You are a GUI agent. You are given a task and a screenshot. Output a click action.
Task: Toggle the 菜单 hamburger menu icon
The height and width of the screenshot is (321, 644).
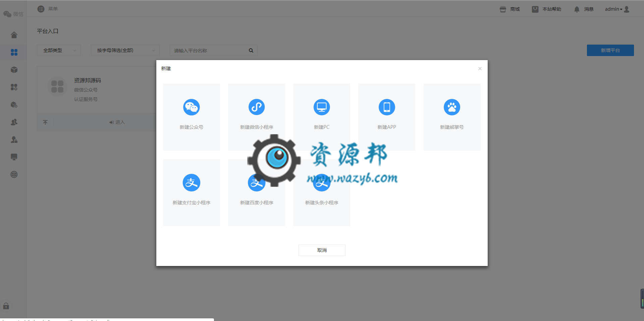click(41, 9)
